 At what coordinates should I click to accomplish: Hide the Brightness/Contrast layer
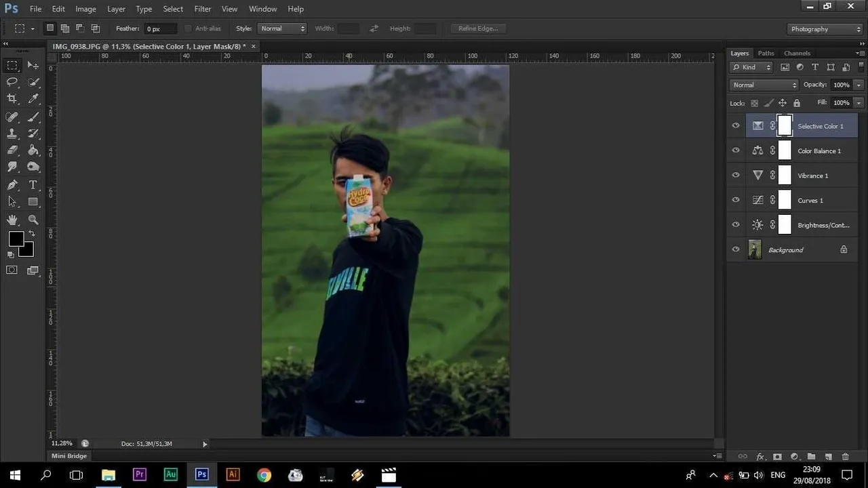click(736, 225)
